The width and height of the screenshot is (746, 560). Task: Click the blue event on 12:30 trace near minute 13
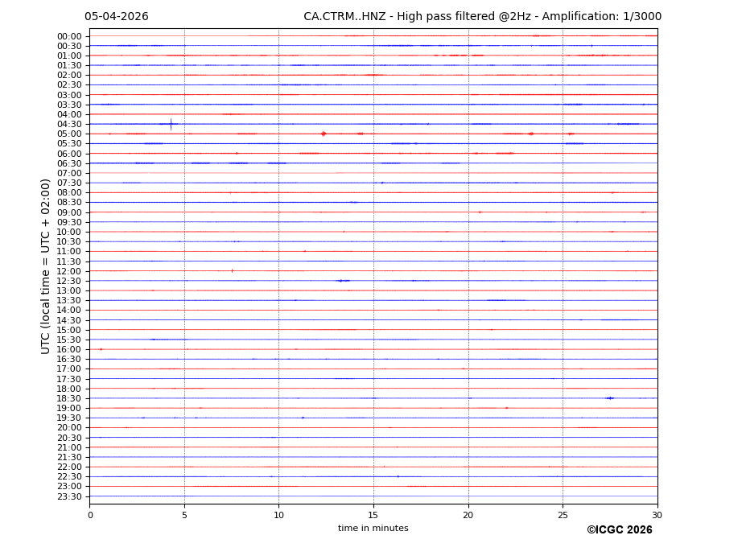pos(341,281)
